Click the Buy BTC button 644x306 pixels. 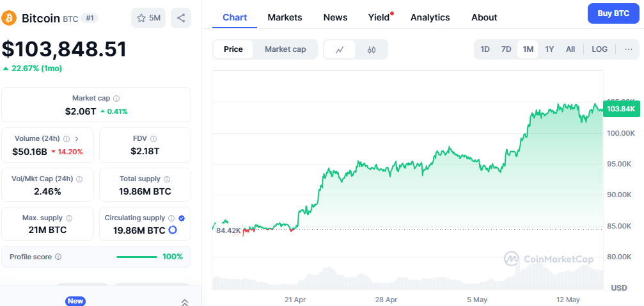(613, 13)
